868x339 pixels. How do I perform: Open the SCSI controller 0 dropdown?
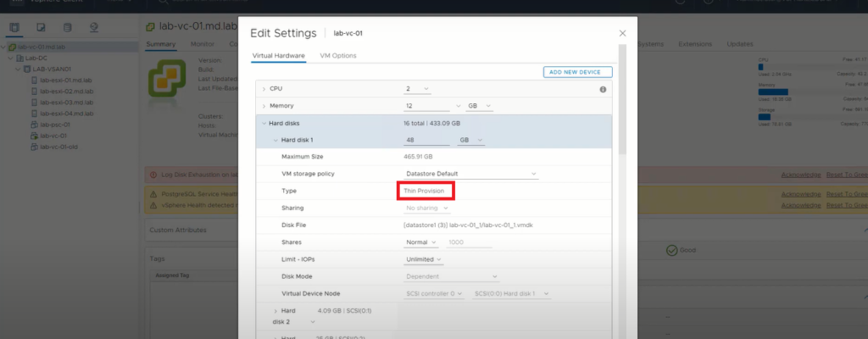(434, 293)
